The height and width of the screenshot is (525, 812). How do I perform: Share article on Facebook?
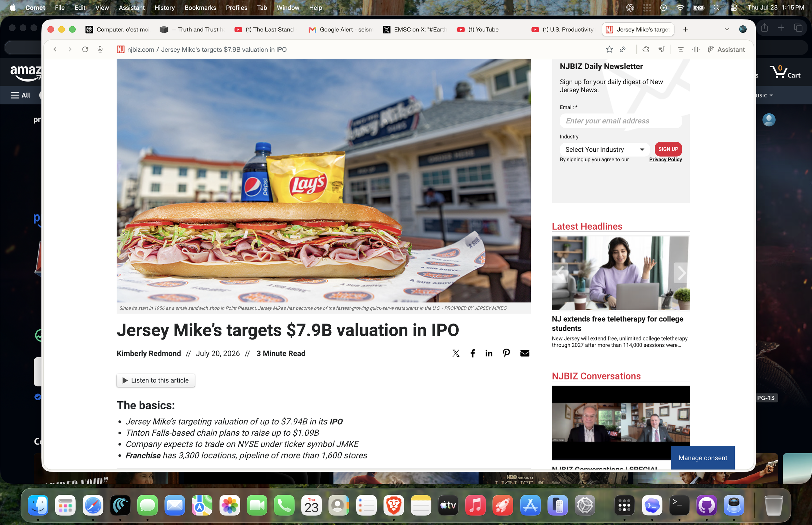[473, 353]
